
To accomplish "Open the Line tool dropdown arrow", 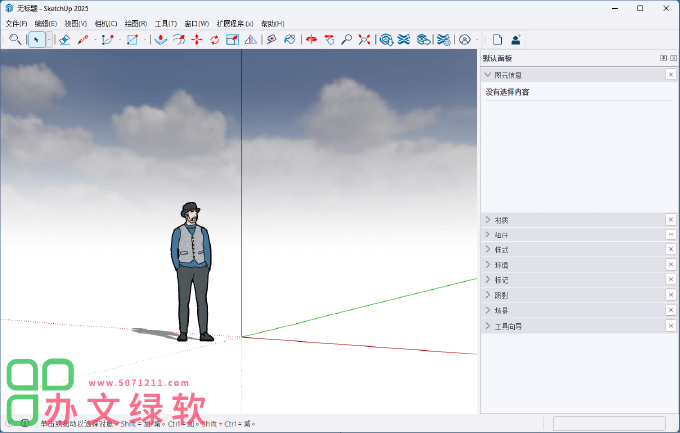I will point(95,40).
